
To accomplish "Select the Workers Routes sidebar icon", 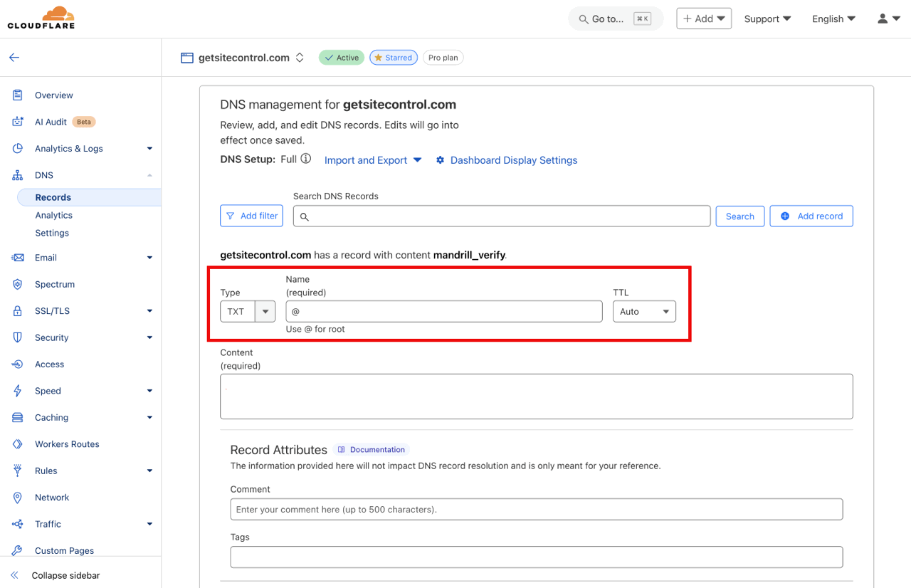I will (17, 443).
